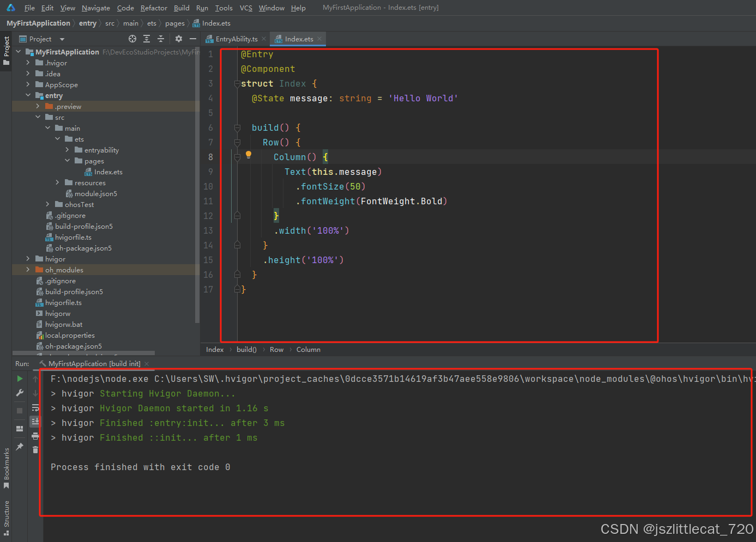Open the Refactor menu
Screen dimensions: 756x542
pyautogui.click(x=154, y=8)
